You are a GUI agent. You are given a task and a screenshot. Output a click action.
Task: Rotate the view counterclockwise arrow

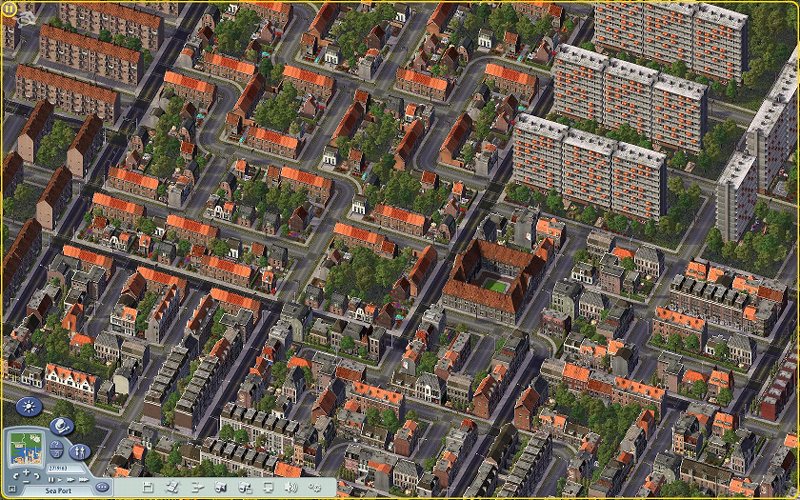16,477
